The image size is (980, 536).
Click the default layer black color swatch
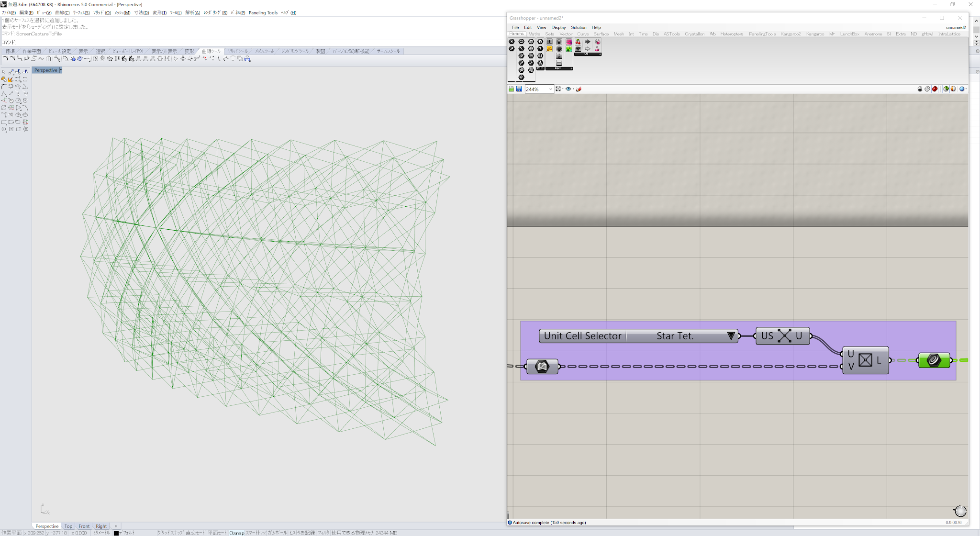click(x=116, y=533)
